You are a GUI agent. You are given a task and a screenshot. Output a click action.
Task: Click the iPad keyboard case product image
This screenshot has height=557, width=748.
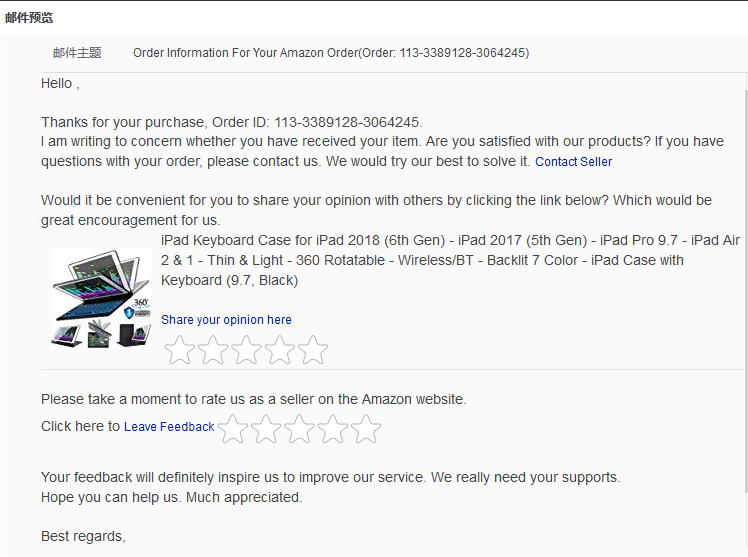click(100, 298)
